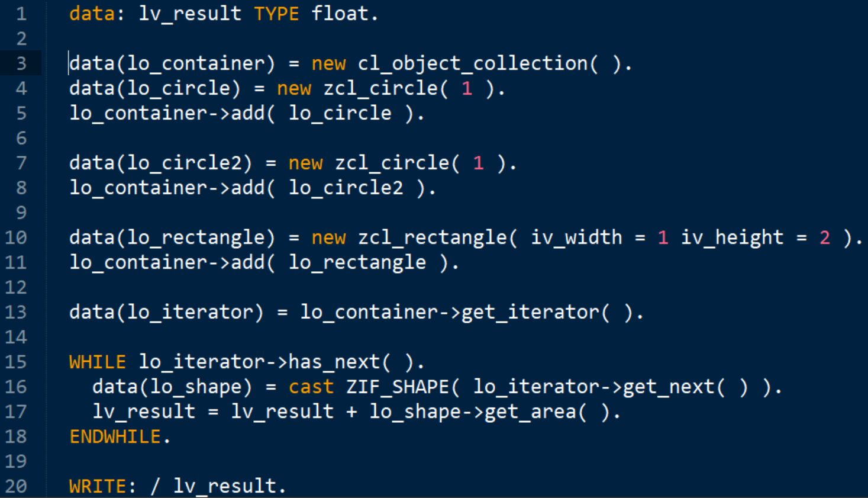Viewport: 868px width, 498px height.
Task: Click the ENDWHILE keyword
Action: [115, 436]
